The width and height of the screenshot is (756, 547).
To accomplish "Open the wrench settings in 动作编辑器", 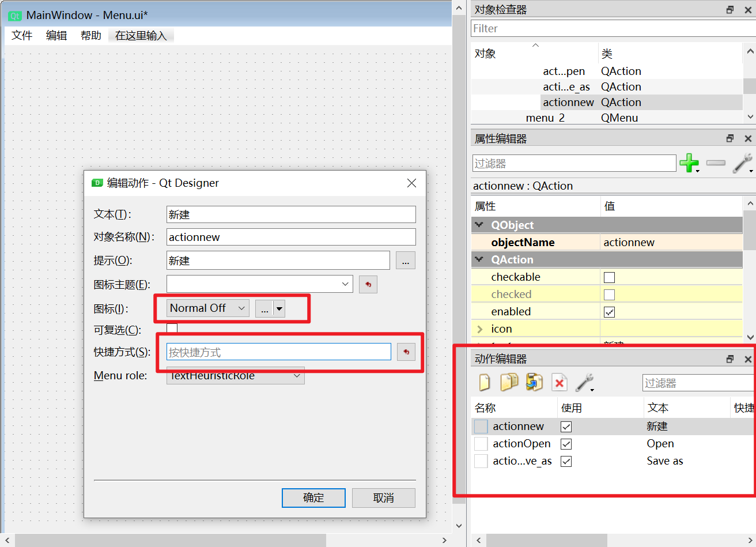I will point(584,383).
